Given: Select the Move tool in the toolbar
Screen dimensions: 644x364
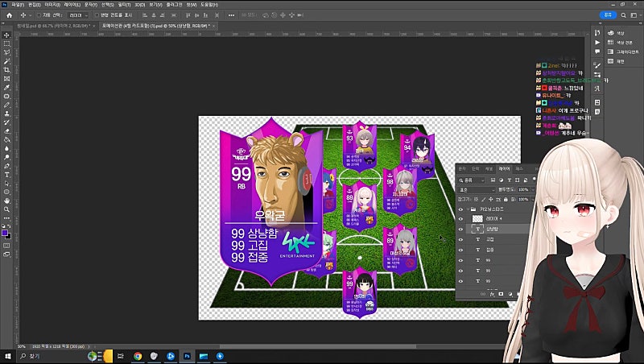Looking at the screenshot, I should 6,35.
